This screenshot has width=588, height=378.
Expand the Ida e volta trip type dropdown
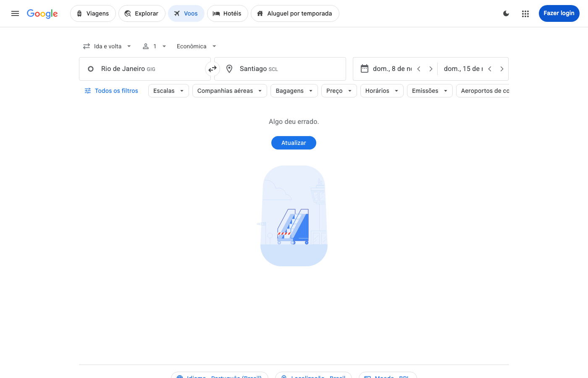point(108,46)
